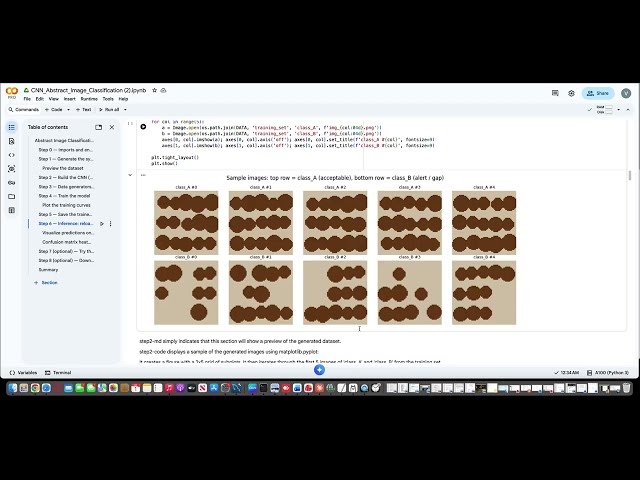
Task: Open the Terminal panel
Action: (x=58, y=373)
